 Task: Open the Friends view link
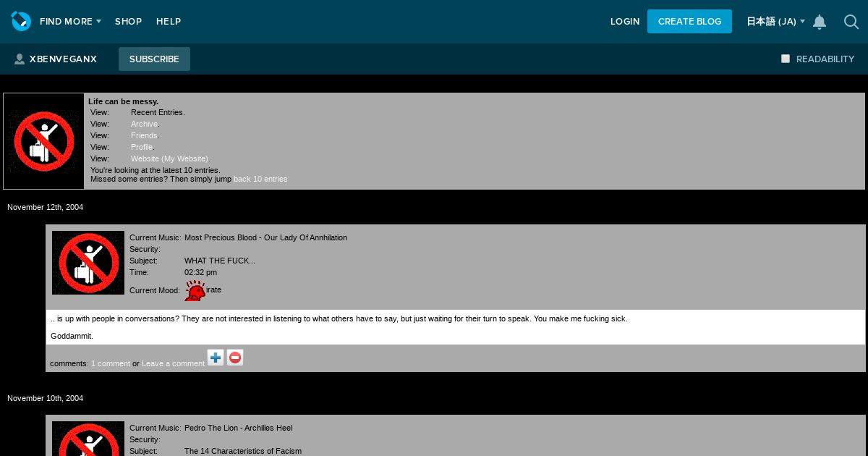tap(144, 135)
